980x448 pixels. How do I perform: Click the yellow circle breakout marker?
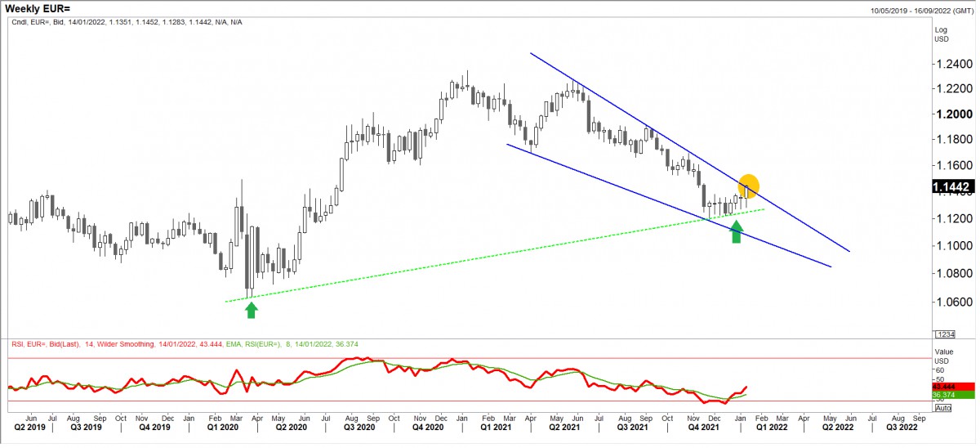coord(748,185)
